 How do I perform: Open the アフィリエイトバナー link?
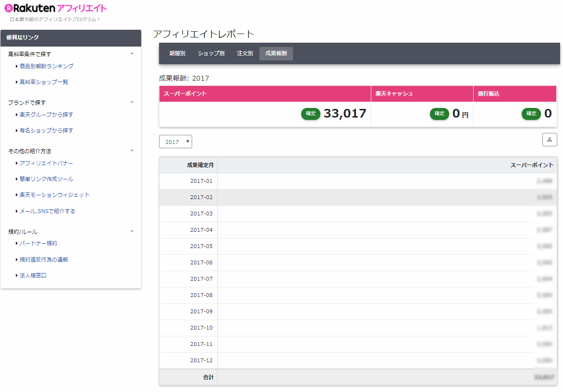pyautogui.click(x=46, y=163)
